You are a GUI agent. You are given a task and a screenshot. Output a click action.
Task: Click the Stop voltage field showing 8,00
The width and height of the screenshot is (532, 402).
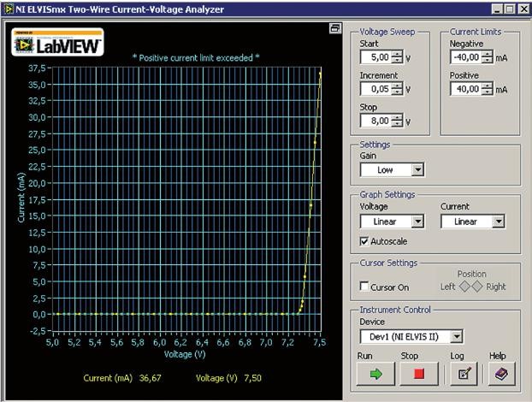pos(375,121)
